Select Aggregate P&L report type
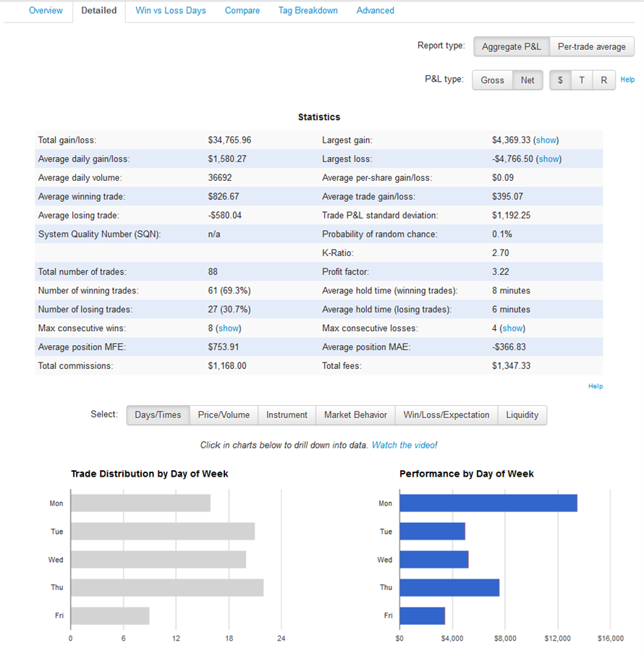644x651 pixels. [x=512, y=46]
